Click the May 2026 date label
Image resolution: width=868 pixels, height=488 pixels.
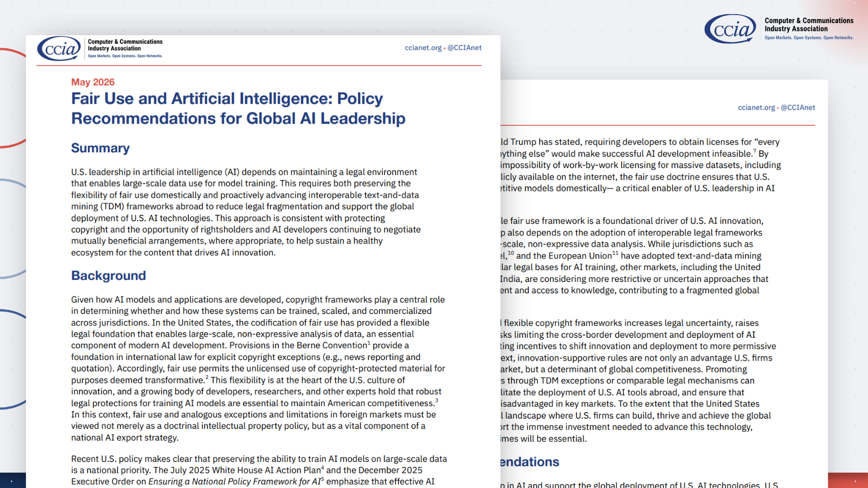(x=93, y=82)
